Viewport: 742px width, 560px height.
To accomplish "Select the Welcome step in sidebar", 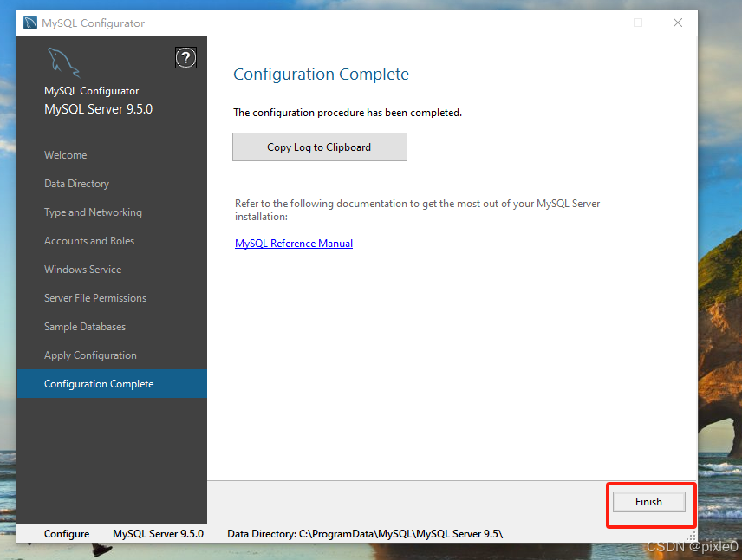I will [65, 155].
